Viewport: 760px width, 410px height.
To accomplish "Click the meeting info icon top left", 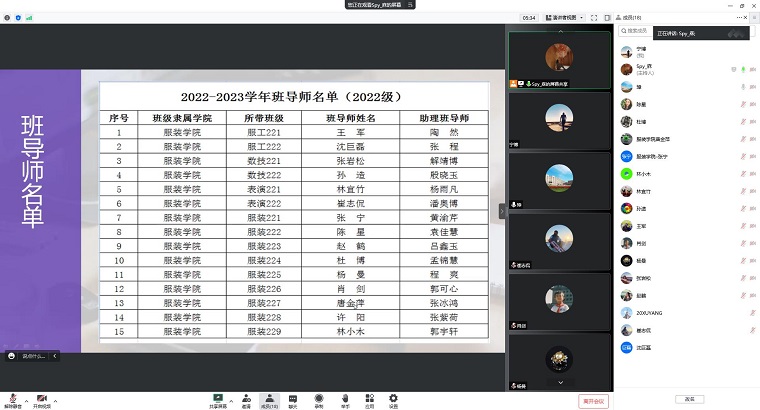I will coord(7,17).
